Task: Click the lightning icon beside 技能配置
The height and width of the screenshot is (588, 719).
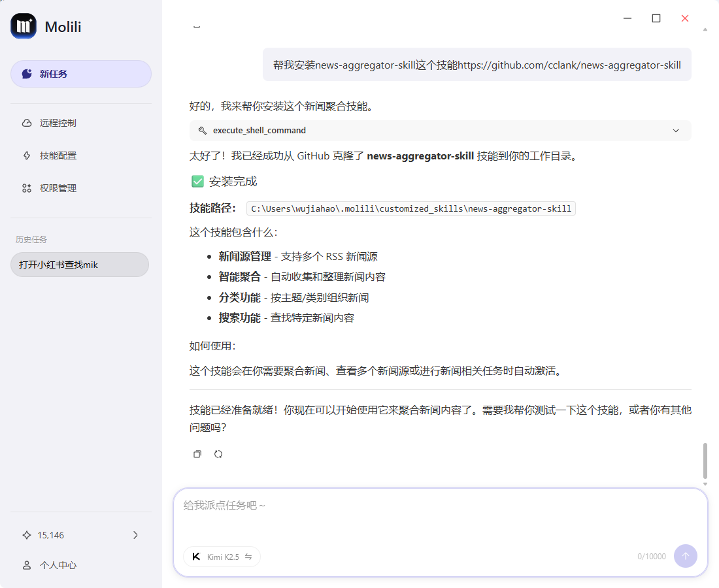Action: pyautogui.click(x=27, y=155)
